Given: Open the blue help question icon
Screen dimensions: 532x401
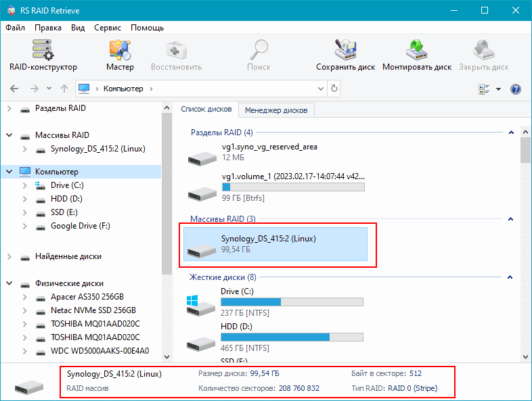Looking at the screenshot, I should point(515,89).
